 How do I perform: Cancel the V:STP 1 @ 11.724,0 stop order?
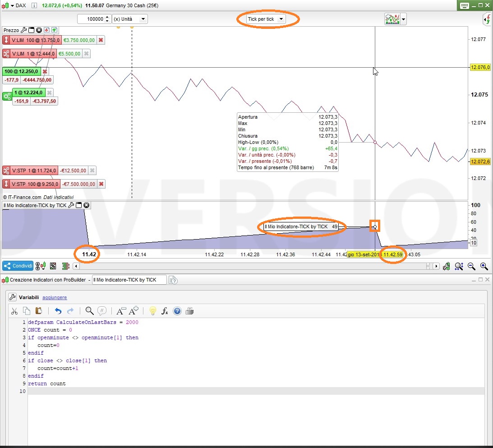click(92, 171)
